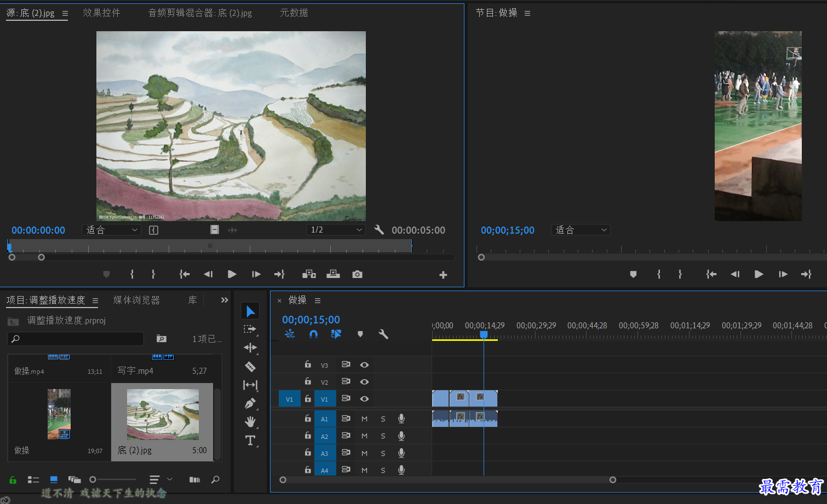The height and width of the screenshot is (504, 827).
Task: Mark In point in Source monitor
Action: click(132, 274)
